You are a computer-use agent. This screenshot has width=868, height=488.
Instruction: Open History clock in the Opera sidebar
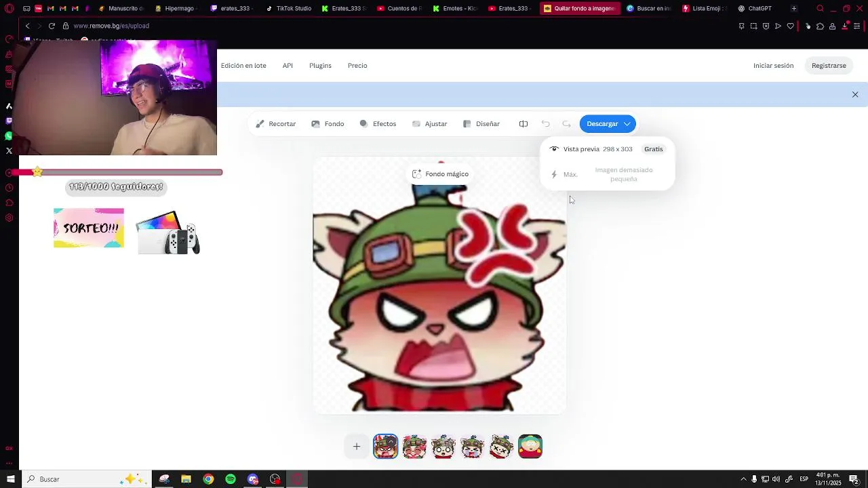(x=9, y=188)
